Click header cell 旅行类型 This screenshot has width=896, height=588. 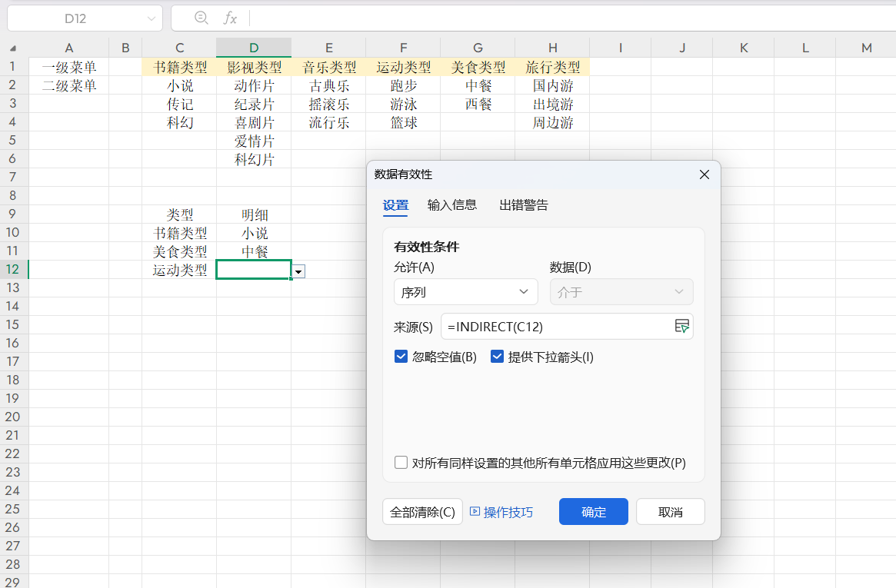[552, 67]
